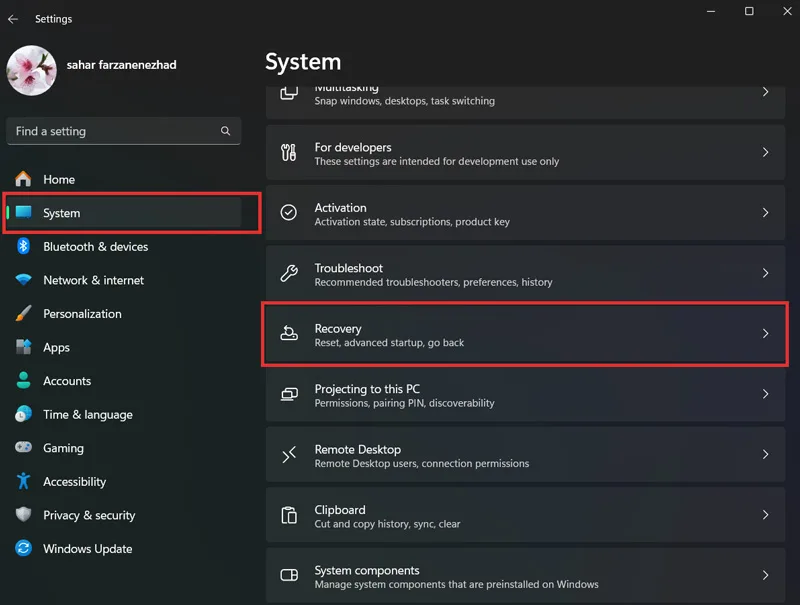
Task: Expand the System components chevron
Action: coord(765,575)
